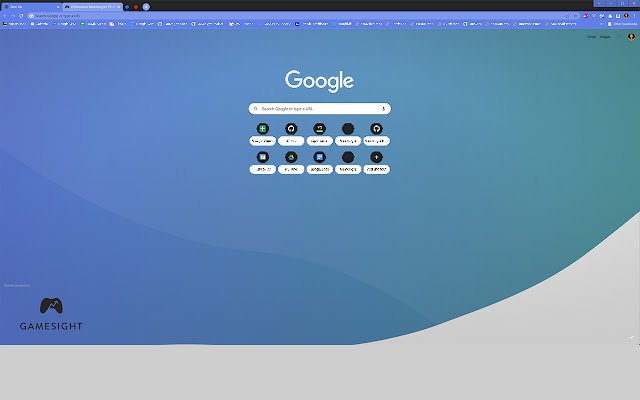
Task: Bookmark this page with the star icon
Action: (576, 16)
